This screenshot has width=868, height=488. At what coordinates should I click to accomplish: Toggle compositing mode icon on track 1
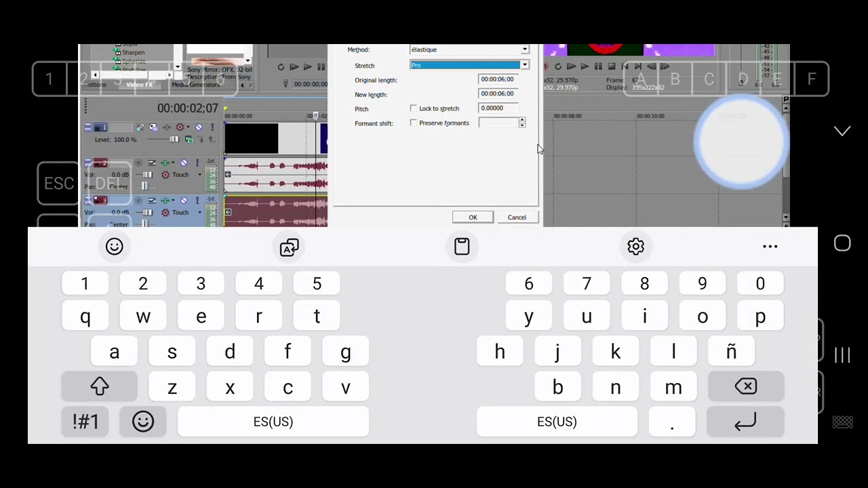tap(189, 140)
